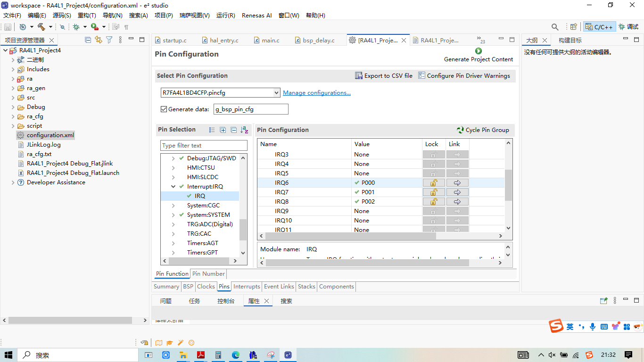Viewport: 644px width, 362px height.
Task: Toggle the Generate data checkbox
Action: pos(164,109)
